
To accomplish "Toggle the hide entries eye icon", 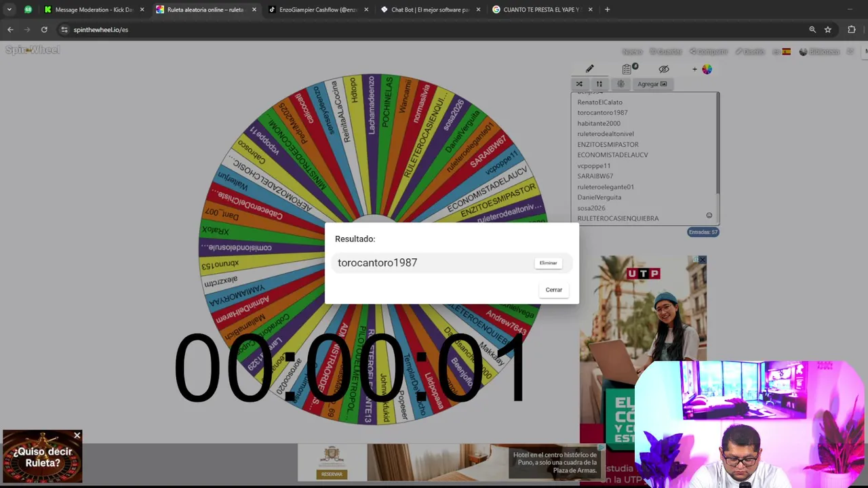I will (664, 69).
